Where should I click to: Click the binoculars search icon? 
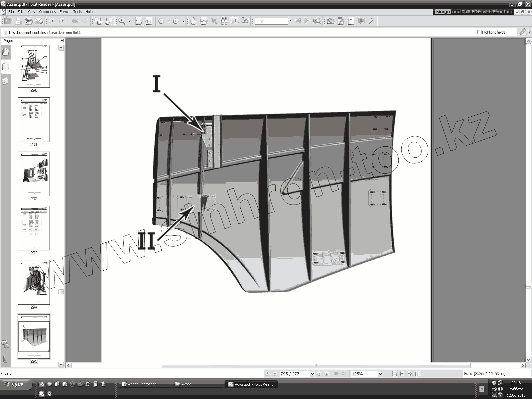(x=224, y=21)
